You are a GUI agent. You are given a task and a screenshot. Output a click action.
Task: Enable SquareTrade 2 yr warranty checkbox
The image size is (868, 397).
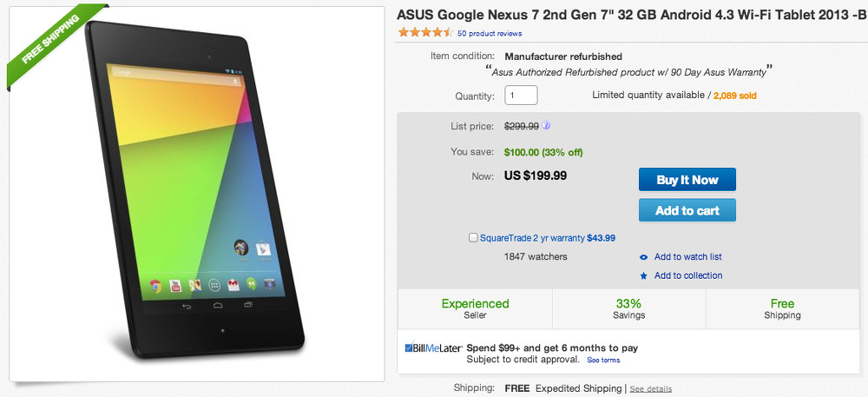click(472, 237)
